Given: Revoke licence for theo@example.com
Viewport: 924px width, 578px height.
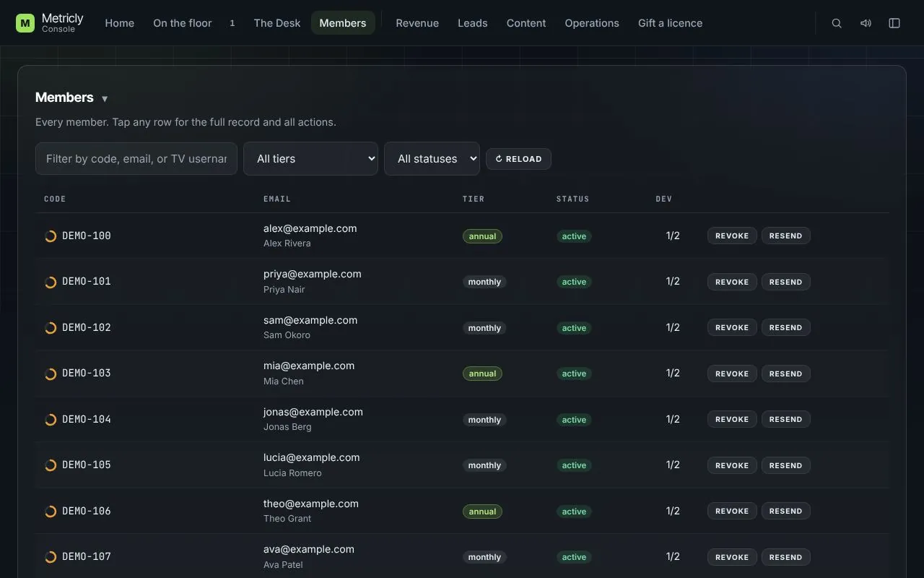Looking at the screenshot, I should (732, 511).
